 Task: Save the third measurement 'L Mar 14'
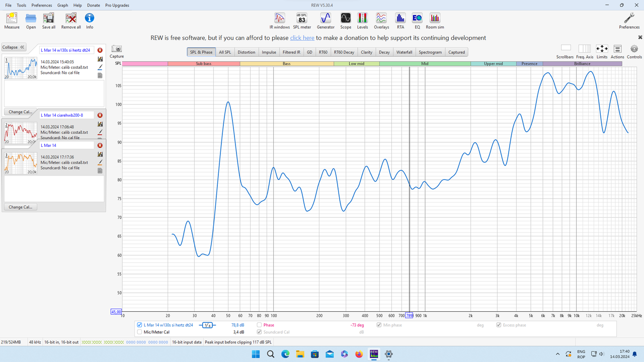click(x=100, y=154)
